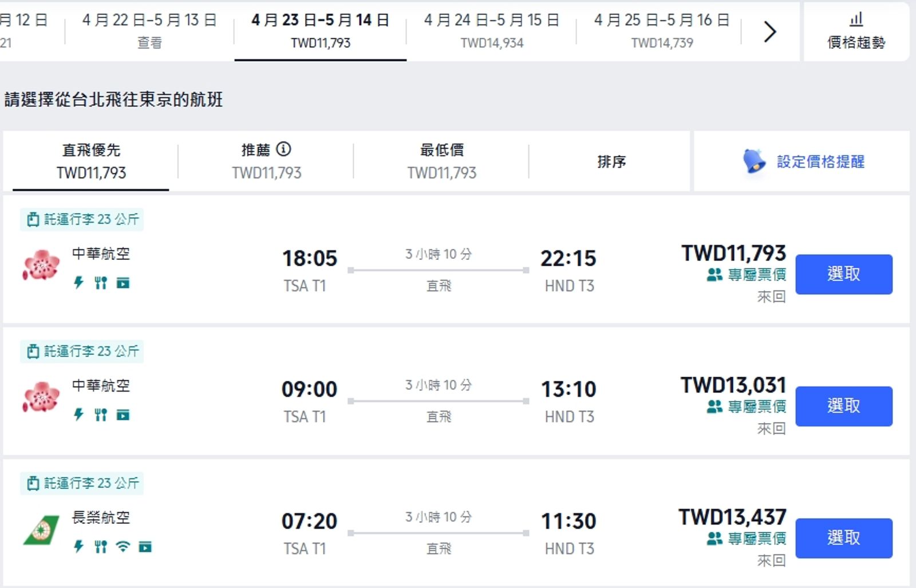
Task: Click Wi-Fi amenity icon on EVA Air flight
Action: (123, 547)
